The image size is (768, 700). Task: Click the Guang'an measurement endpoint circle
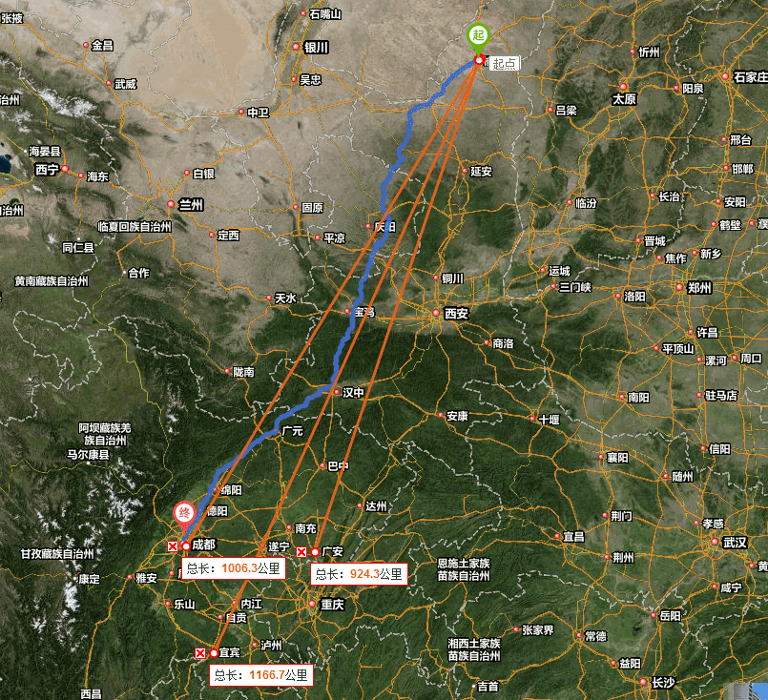coord(315,552)
